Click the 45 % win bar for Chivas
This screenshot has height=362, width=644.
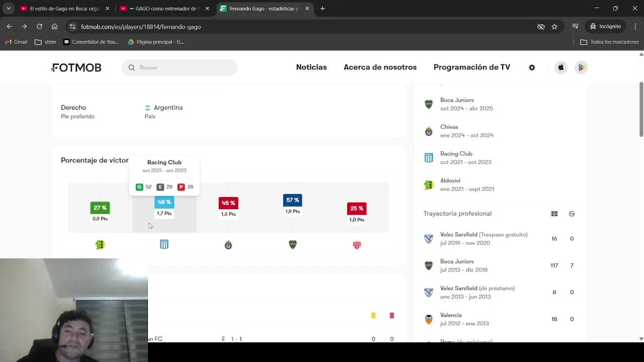click(228, 203)
